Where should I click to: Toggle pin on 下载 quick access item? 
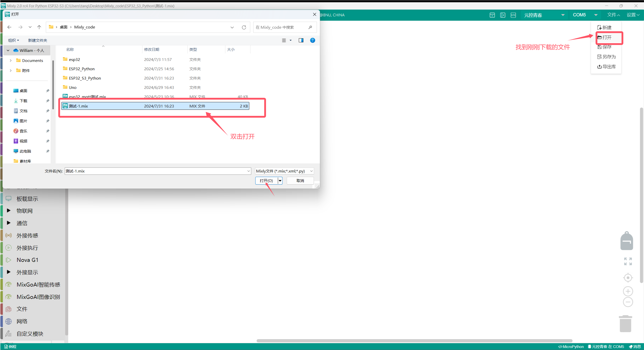pyautogui.click(x=48, y=101)
